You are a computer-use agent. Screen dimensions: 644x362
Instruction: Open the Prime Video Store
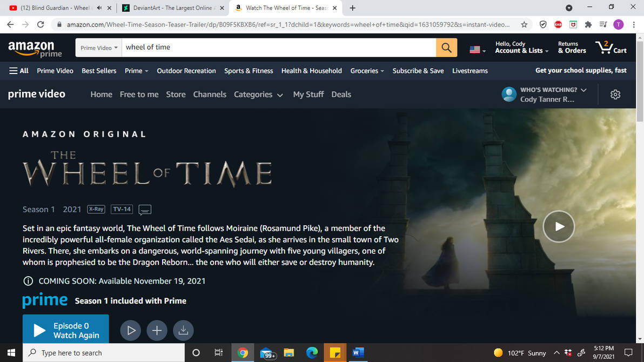click(176, 95)
